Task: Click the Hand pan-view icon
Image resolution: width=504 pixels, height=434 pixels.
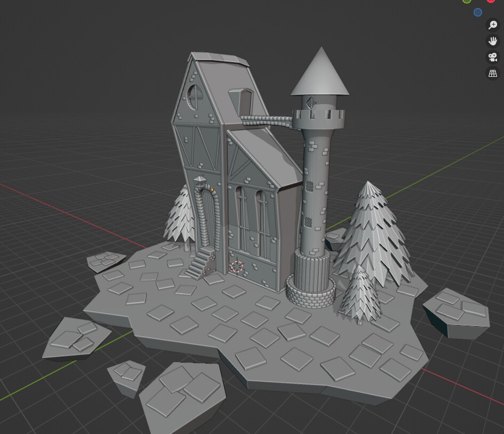Action: pyautogui.click(x=492, y=41)
